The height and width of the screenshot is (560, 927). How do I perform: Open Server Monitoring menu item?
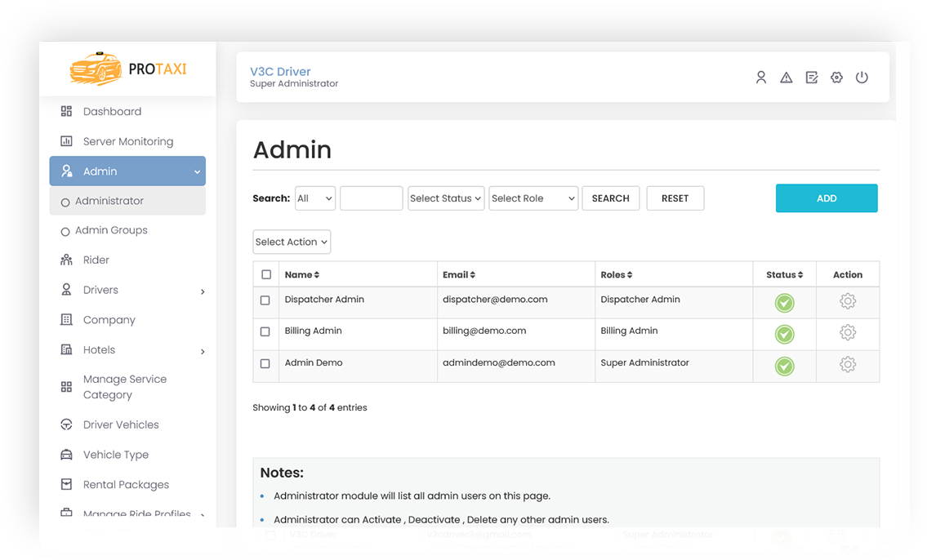[x=127, y=141]
